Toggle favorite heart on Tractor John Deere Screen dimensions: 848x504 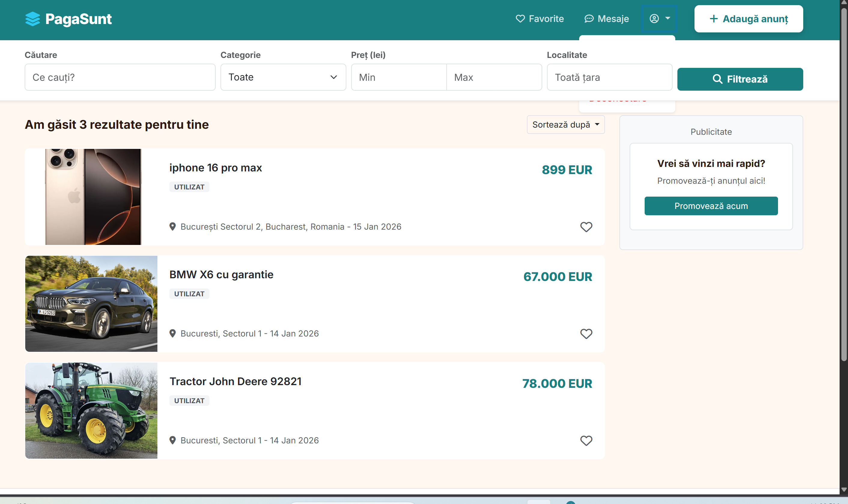point(586,440)
